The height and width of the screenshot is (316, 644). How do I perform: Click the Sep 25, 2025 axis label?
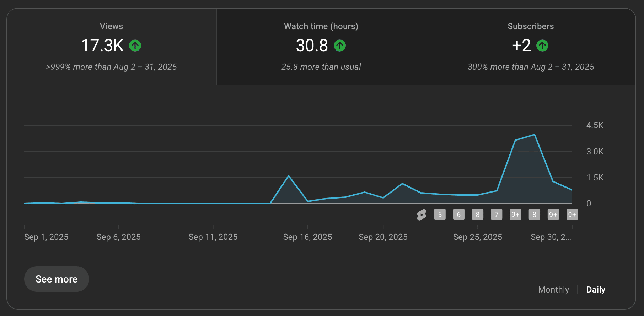point(477,237)
